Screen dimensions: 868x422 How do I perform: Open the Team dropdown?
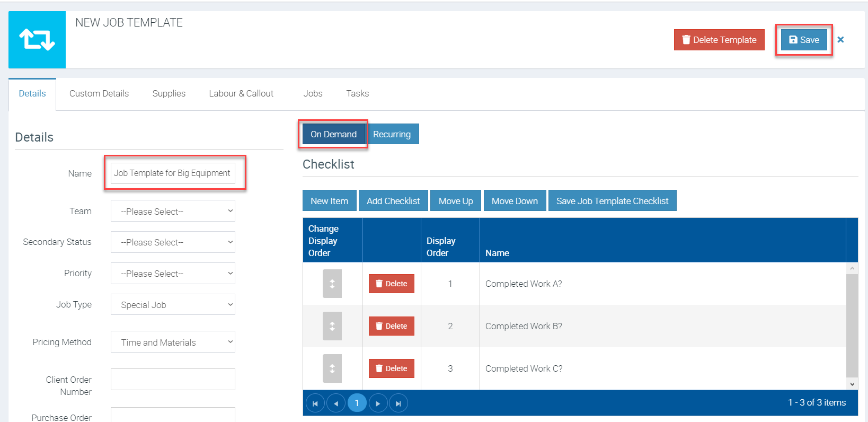coord(173,211)
